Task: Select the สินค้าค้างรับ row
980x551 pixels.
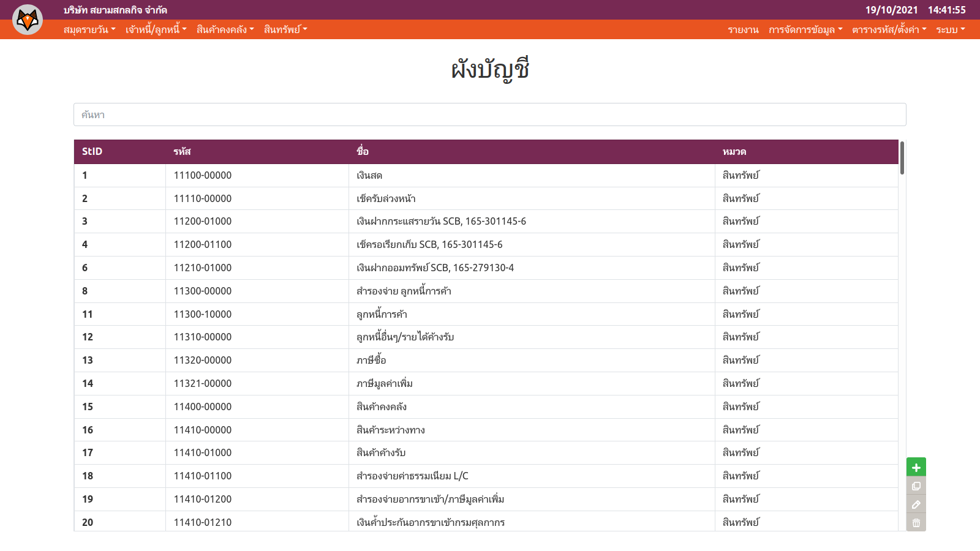Action: coord(486,452)
